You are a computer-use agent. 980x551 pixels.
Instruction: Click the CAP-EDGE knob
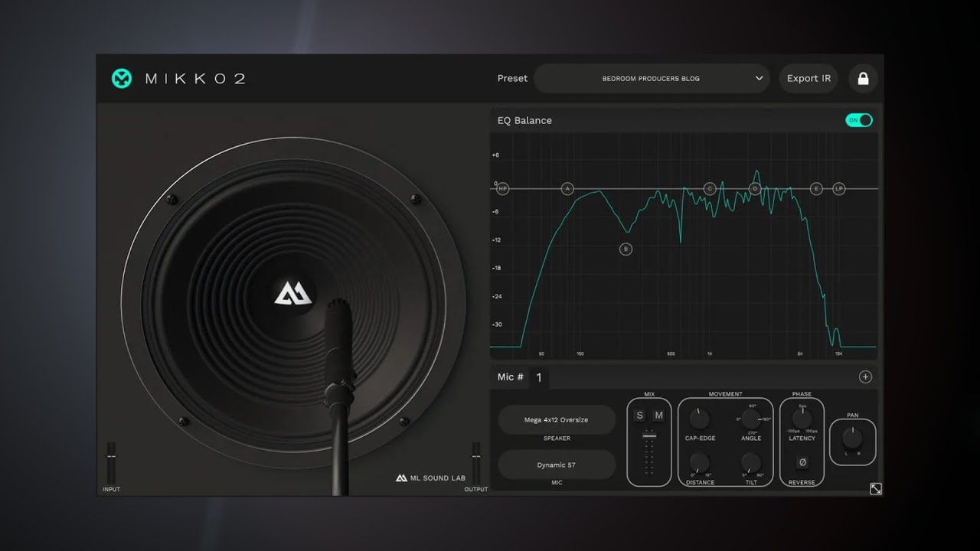(699, 419)
